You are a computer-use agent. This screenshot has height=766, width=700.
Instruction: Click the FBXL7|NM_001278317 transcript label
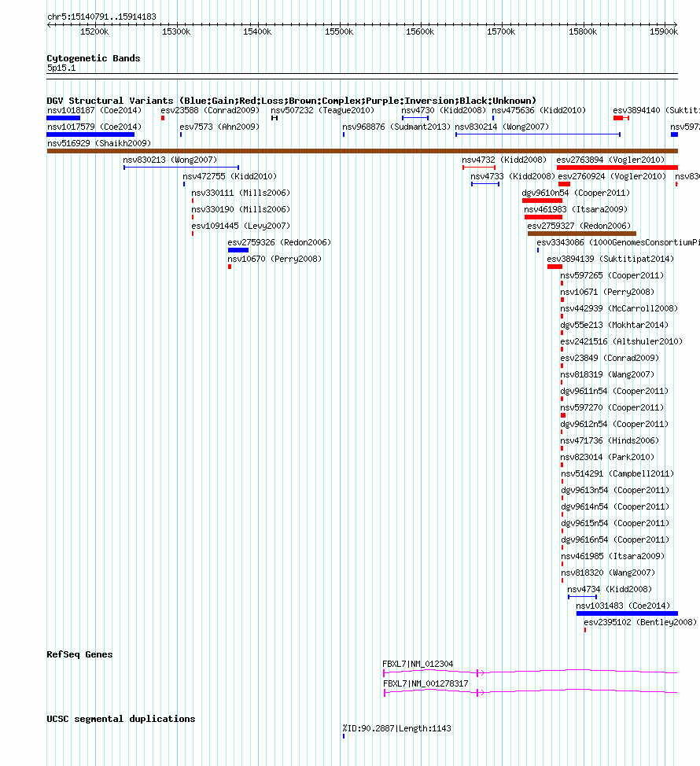click(x=426, y=684)
